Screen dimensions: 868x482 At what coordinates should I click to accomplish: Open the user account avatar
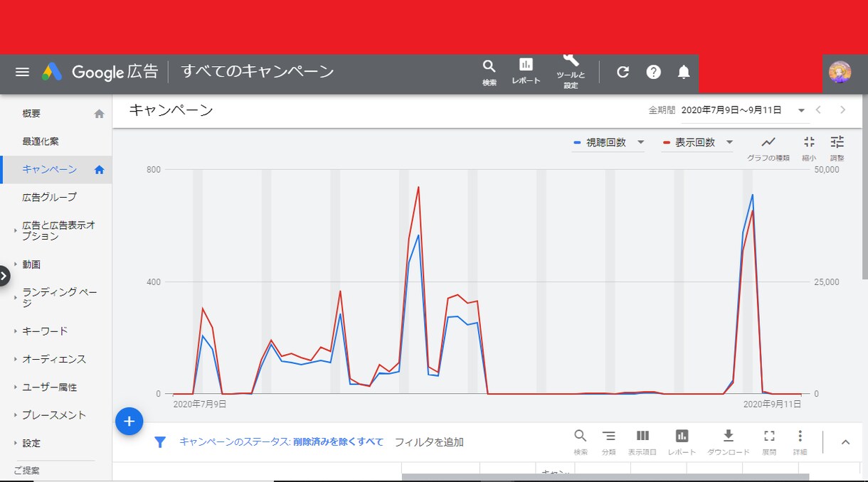point(840,72)
